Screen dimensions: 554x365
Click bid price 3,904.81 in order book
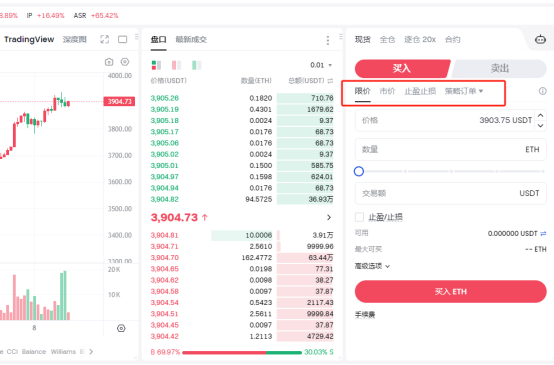tap(165, 235)
